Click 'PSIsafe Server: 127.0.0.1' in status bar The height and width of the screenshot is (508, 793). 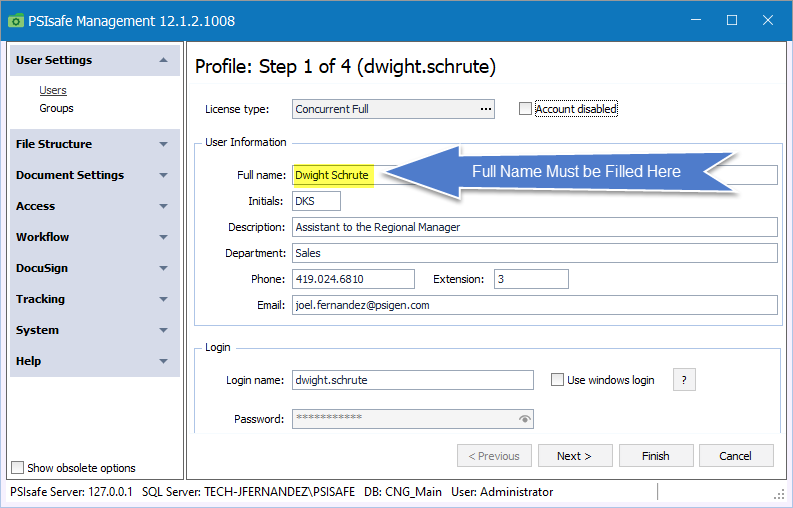[71, 492]
